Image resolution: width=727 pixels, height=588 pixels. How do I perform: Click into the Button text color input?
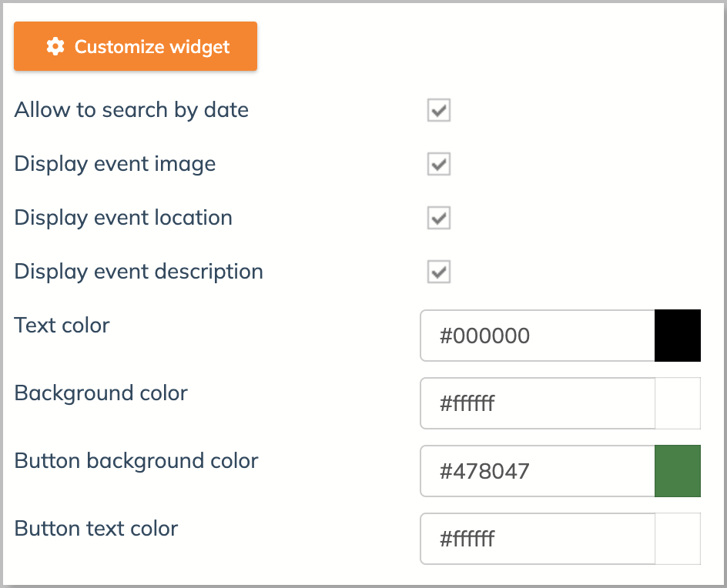(538, 539)
